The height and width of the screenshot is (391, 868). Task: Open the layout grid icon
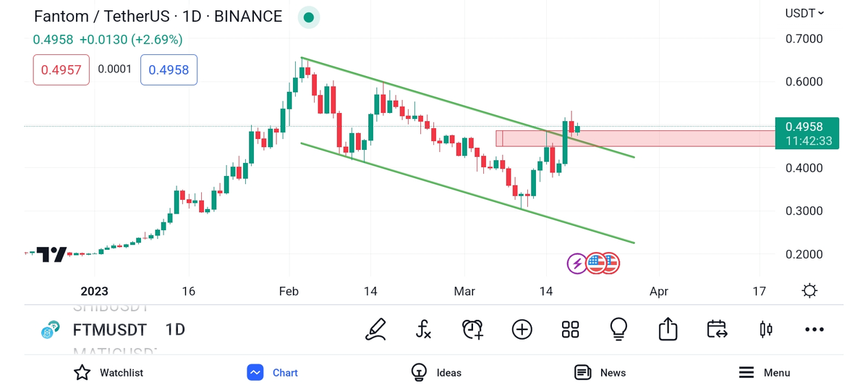tap(570, 329)
